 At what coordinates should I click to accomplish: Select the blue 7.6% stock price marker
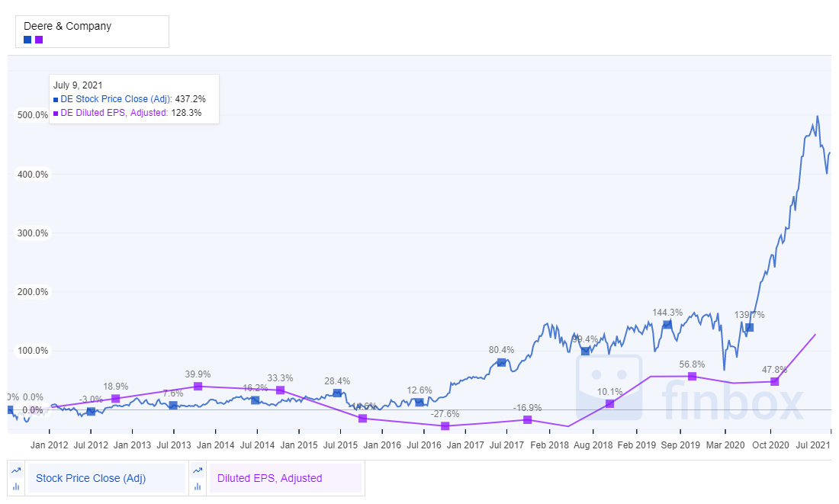(x=173, y=406)
